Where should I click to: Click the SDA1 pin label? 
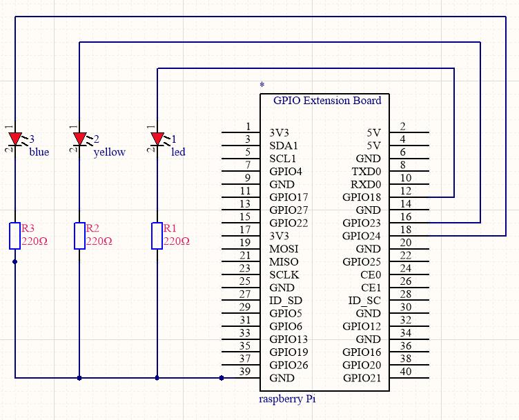click(x=284, y=146)
